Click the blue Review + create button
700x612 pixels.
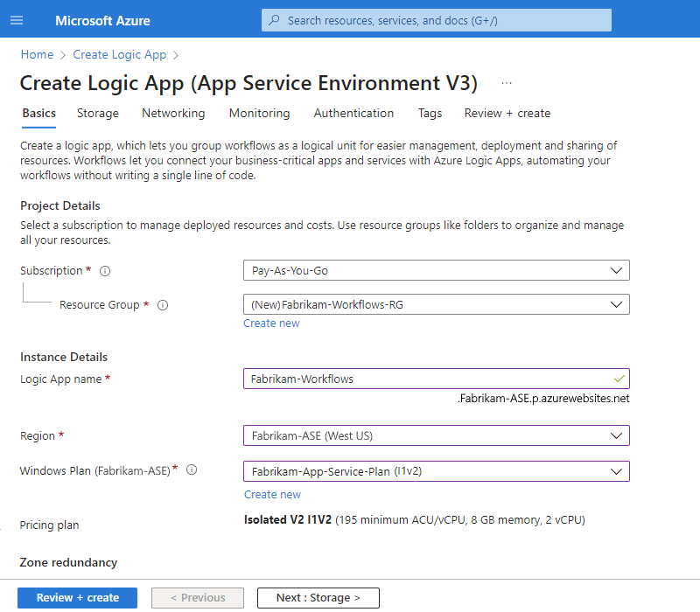pyautogui.click(x=77, y=598)
